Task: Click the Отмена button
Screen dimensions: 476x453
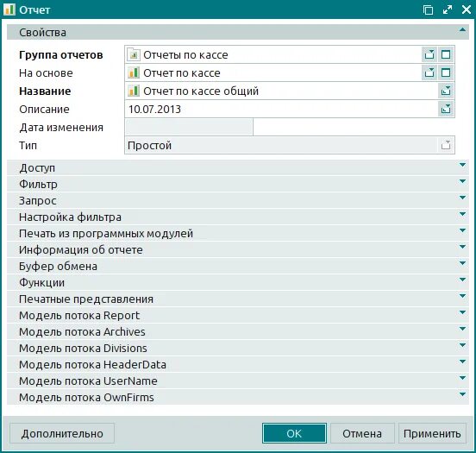Action: [362, 433]
